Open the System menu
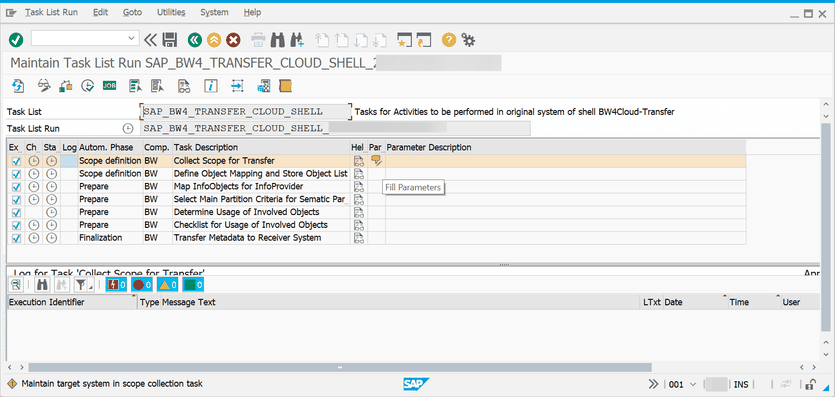The width and height of the screenshot is (835, 397). (x=214, y=12)
